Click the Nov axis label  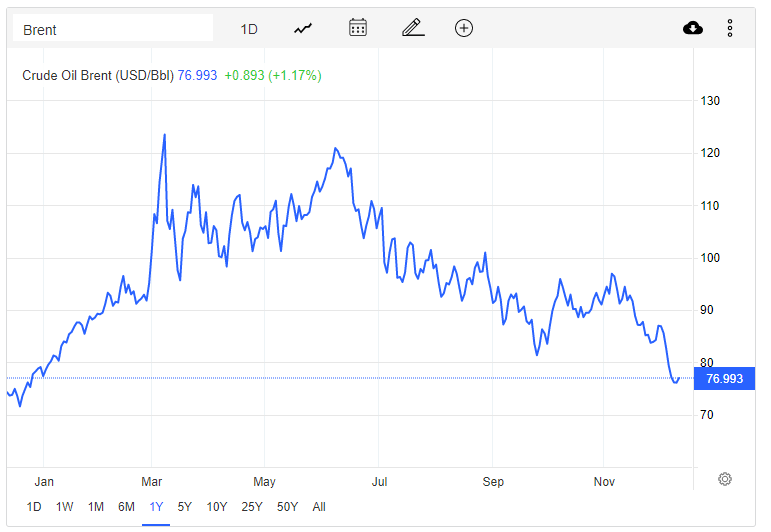(x=604, y=482)
